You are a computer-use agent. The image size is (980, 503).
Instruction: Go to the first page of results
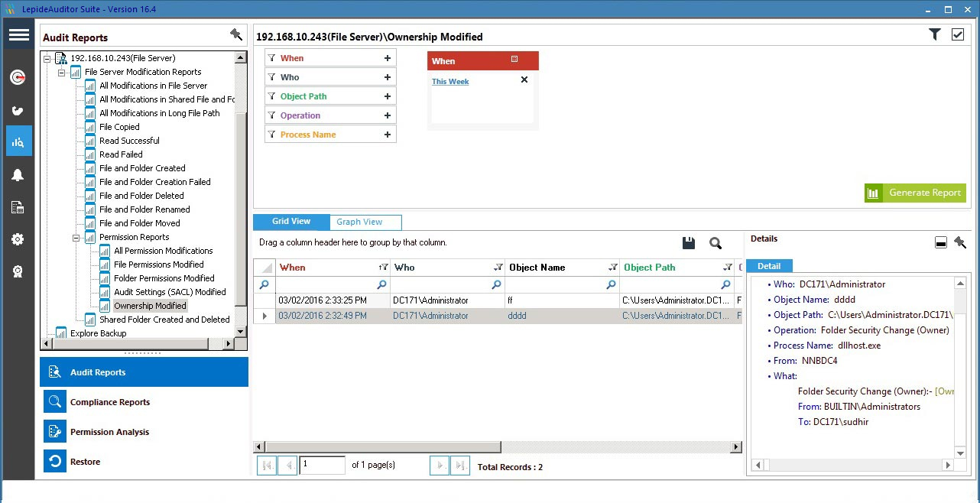pos(267,465)
